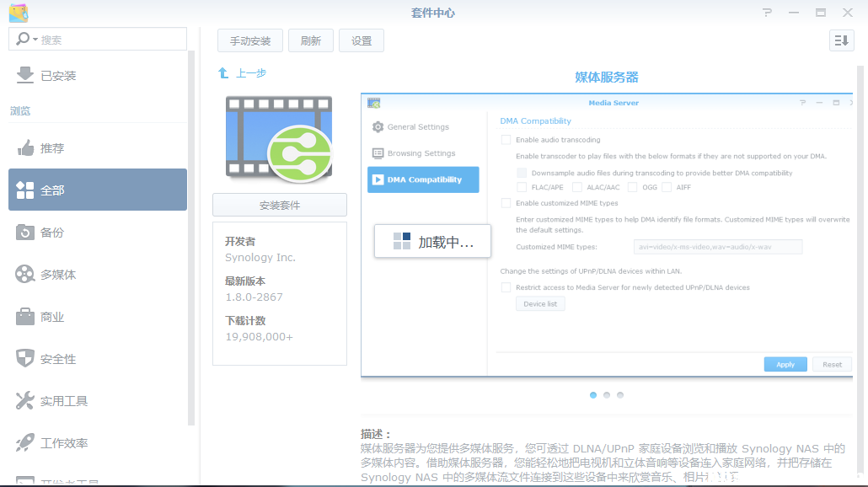This screenshot has height=487, width=868.
Task: Click the 套件中心 window title
Action: pyautogui.click(x=433, y=13)
